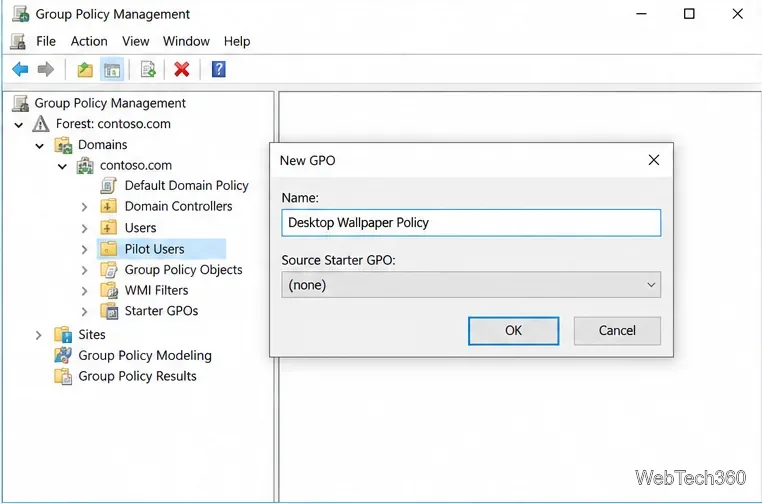Open the Source Starter GPO dropdown
Viewport: 762px width, 504px height.
click(x=471, y=285)
